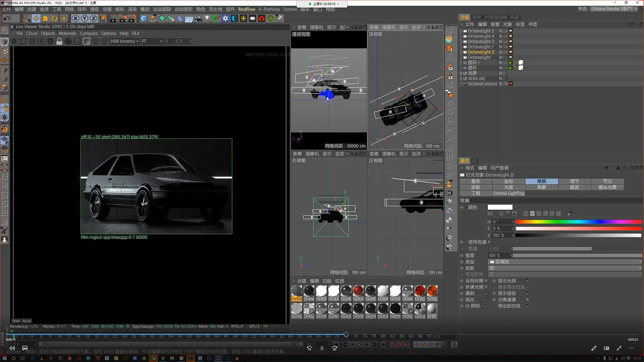Select the color eyedropper picker

pos(569,214)
